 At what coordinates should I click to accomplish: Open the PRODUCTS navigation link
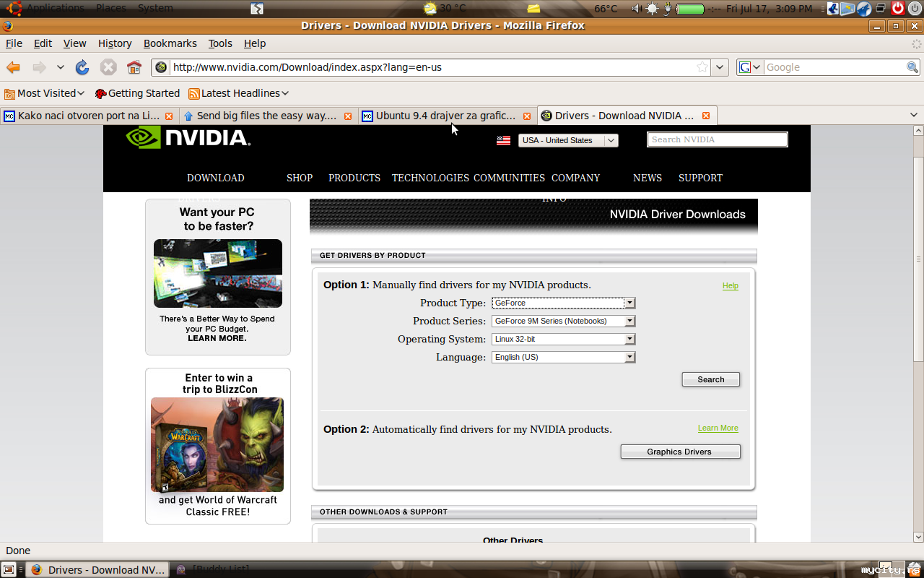tap(354, 178)
